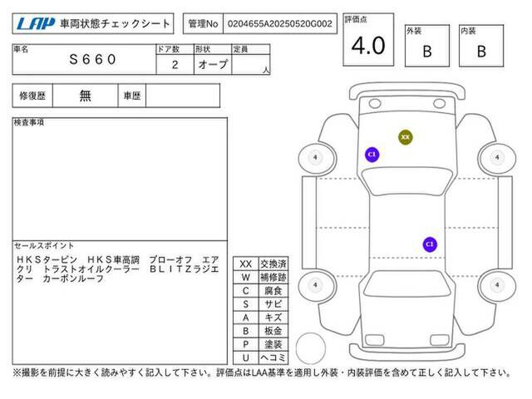532x399 pixels.
Task: Click the P 塗装 legend row
Action: pyautogui.click(x=260, y=344)
